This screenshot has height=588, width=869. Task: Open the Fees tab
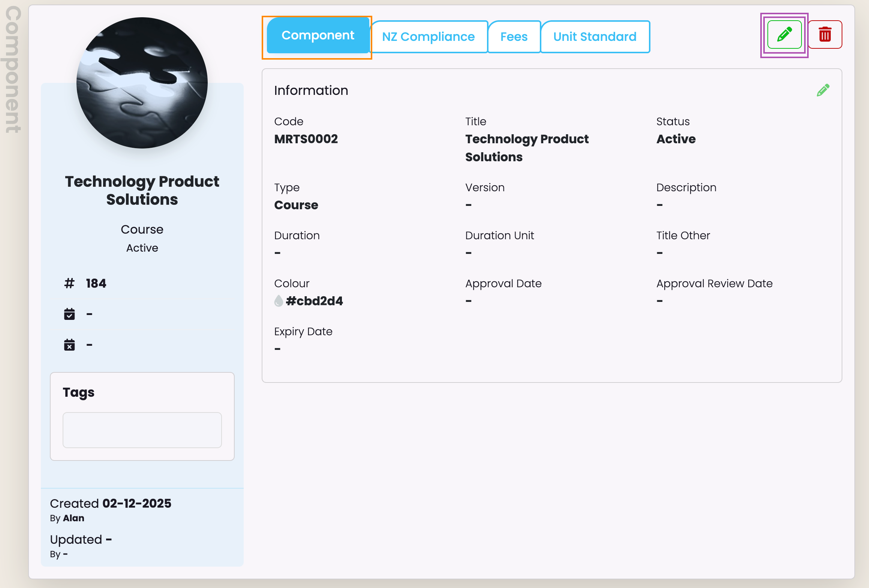pos(514,37)
